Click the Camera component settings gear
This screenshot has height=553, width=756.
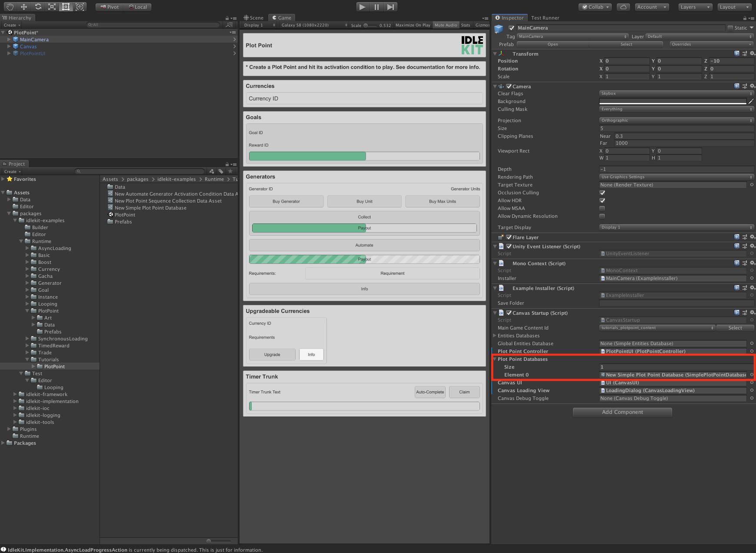[753, 86]
